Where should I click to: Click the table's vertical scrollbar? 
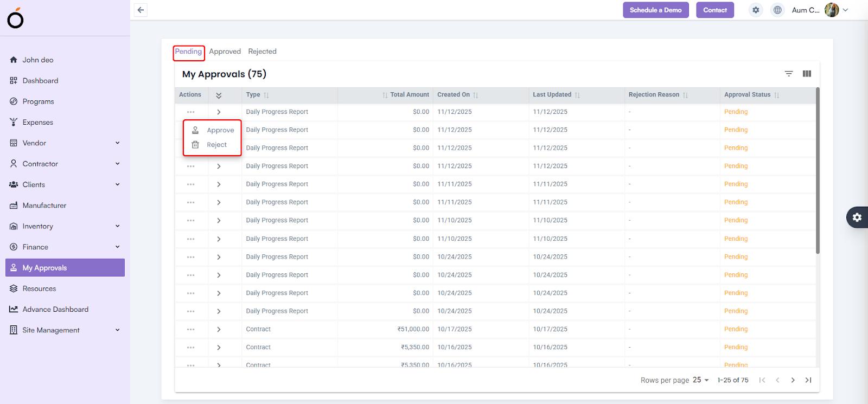tap(818, 171)
